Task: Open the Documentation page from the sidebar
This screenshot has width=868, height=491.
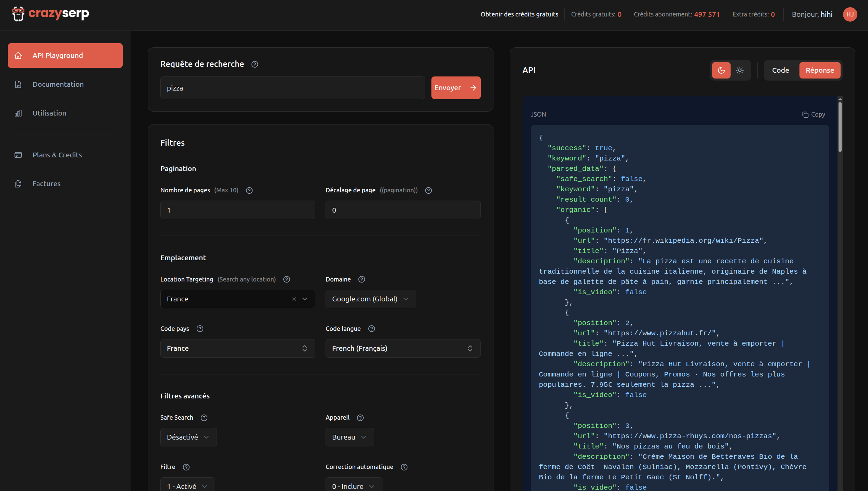Action: [58, 84]
